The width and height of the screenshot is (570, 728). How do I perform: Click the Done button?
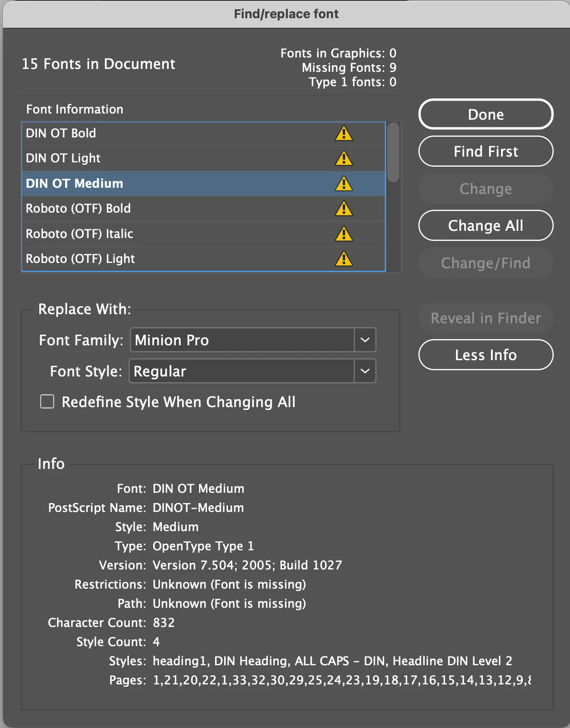[486, 114]
